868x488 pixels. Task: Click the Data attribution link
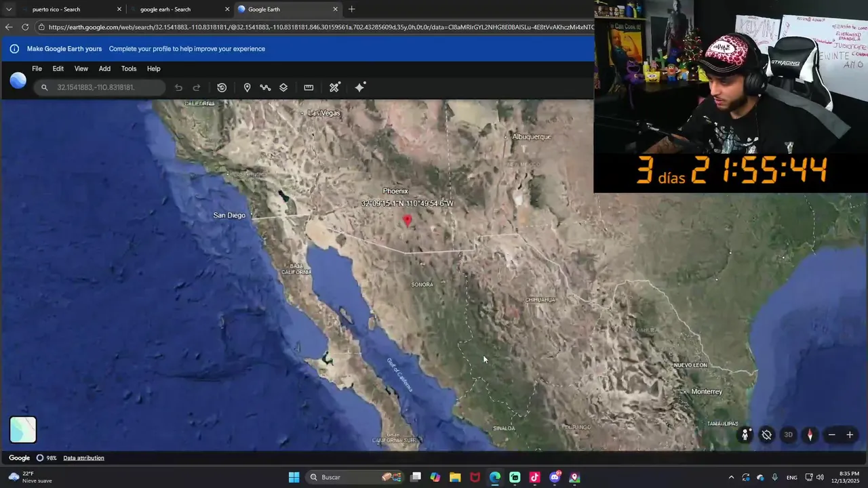83,458
